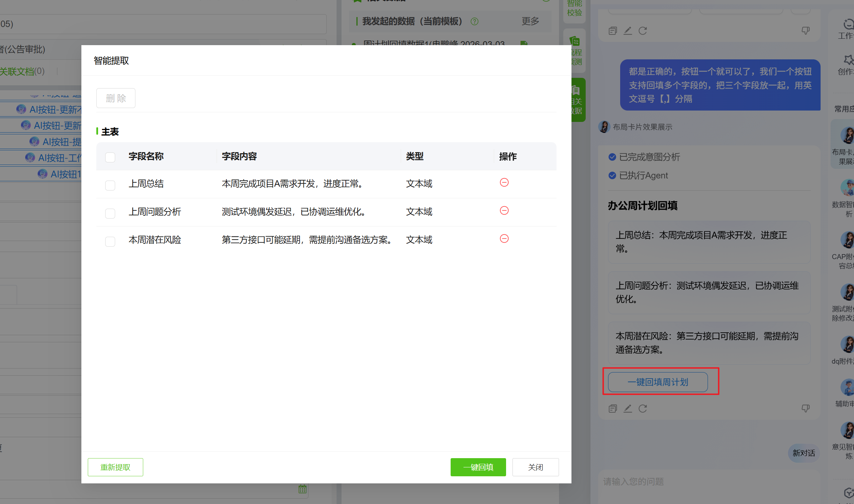Click the 请输入您的问题 input field
This screenshot has width=854, height=504.
click(x=707, y=482)
